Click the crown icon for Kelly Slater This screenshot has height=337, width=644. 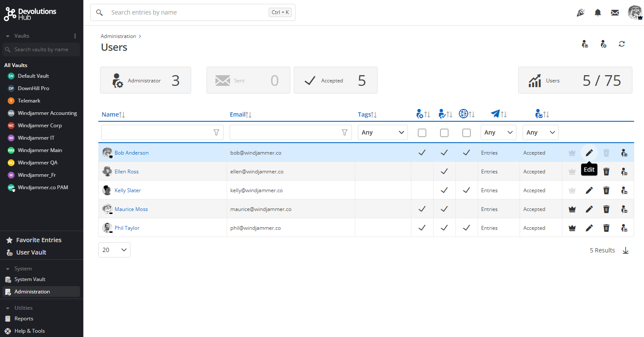(572, 190)
